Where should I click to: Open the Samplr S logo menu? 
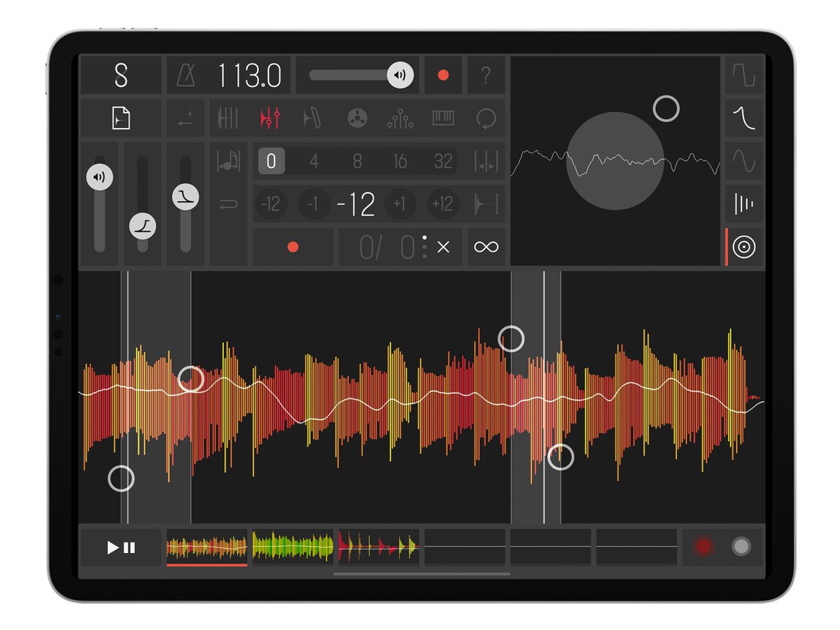point(121,75)
